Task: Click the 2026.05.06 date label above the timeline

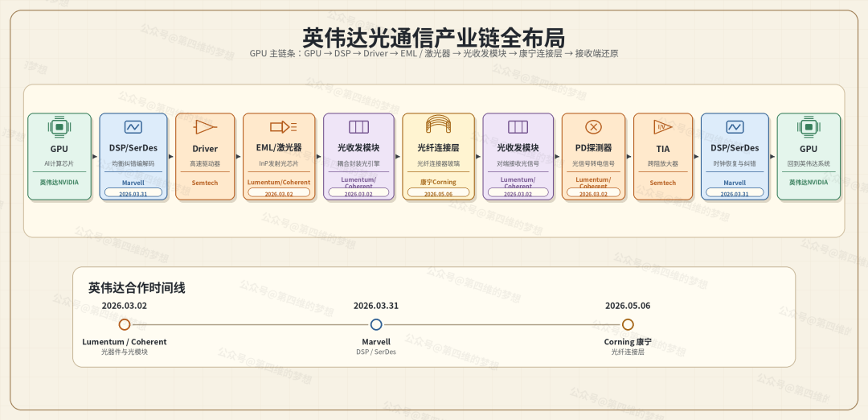Action: point(627,305)
